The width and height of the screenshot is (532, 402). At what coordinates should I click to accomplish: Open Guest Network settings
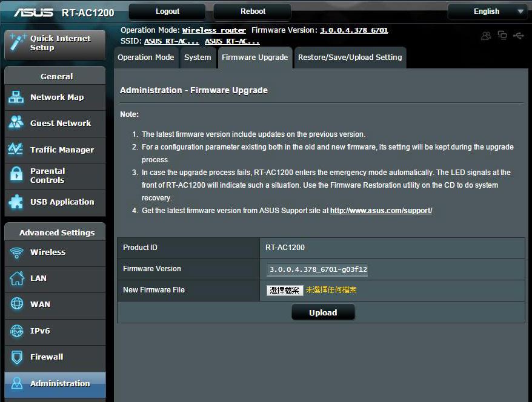click(x=55, y=124)
